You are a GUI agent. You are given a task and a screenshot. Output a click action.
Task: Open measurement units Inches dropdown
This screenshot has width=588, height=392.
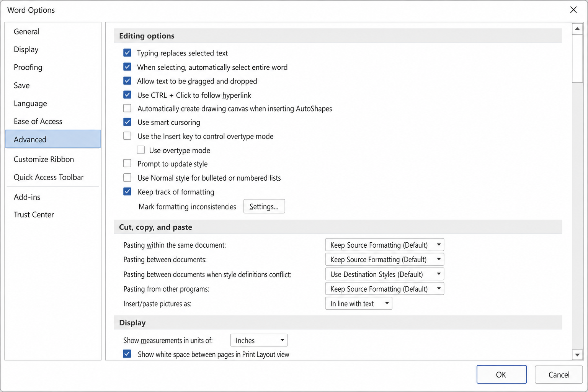[x=259, y=340]
